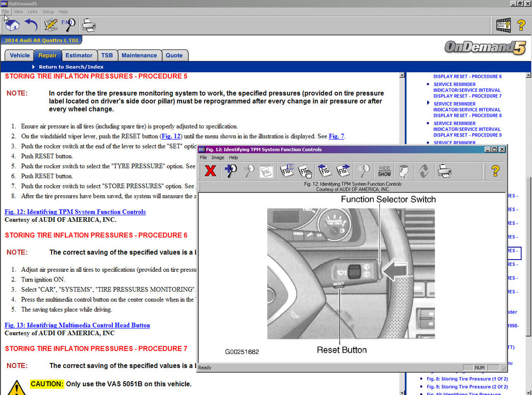The image size is (532, 395).
Task: Open figure in new window icon
Action: pos(287,171)
